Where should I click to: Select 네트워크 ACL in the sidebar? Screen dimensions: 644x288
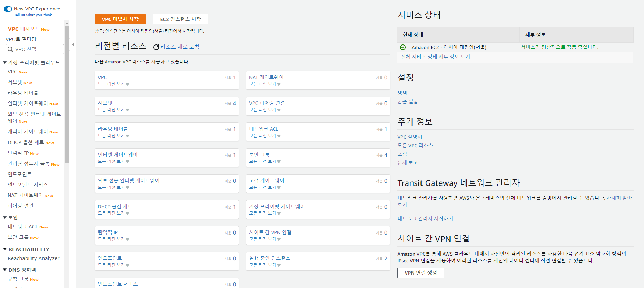pyautogui.click(x=23, y=227)
